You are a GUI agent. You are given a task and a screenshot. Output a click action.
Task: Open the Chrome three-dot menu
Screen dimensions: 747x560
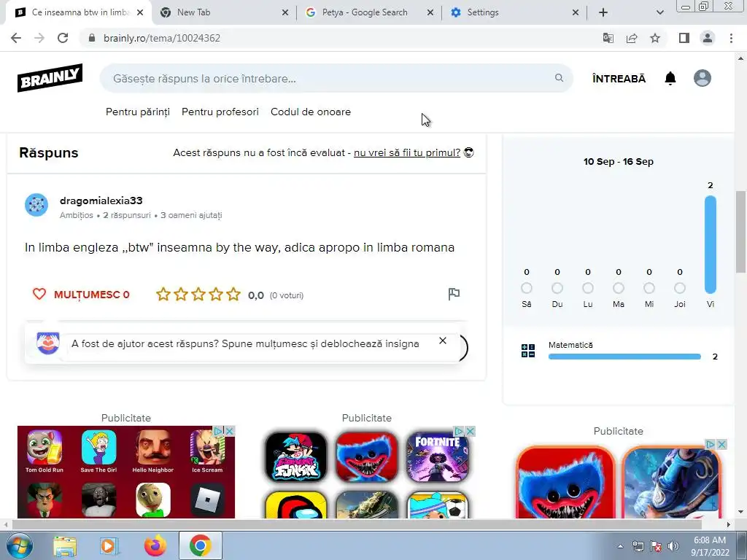(x=731, y=38)
